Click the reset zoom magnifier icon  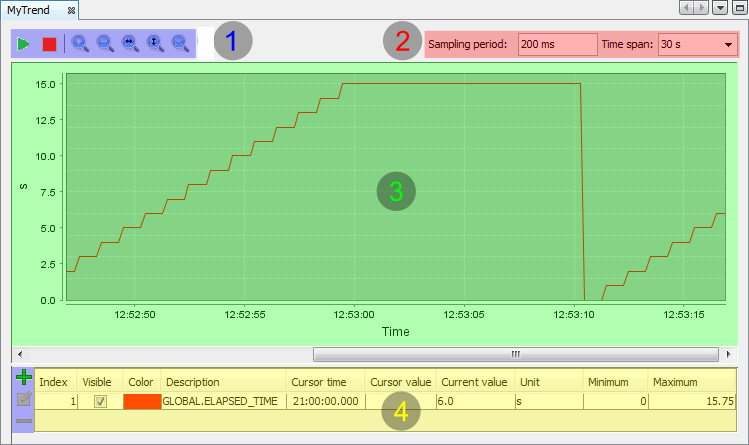tap(180, 43)
